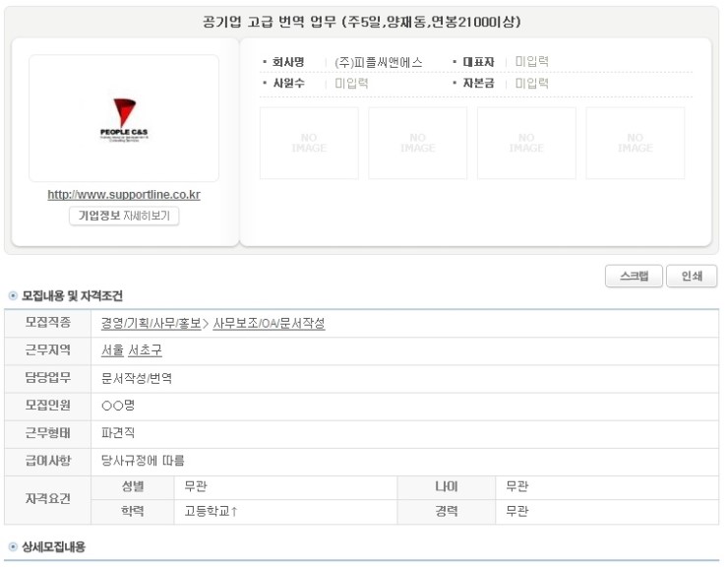Image resolution: width=728 pixels, height=568 pixels.
Task: Click the 모집인원 row header
Action: click(48, 406)
